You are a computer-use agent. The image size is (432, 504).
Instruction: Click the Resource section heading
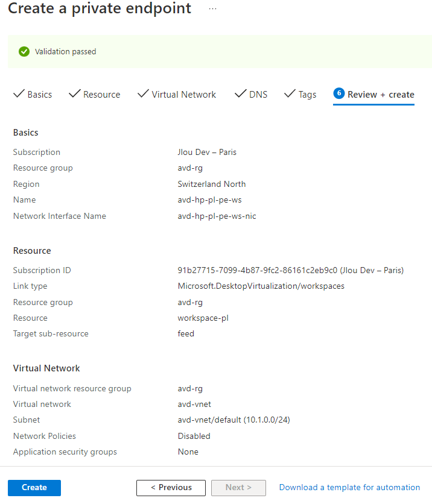[x=32, y=251]
